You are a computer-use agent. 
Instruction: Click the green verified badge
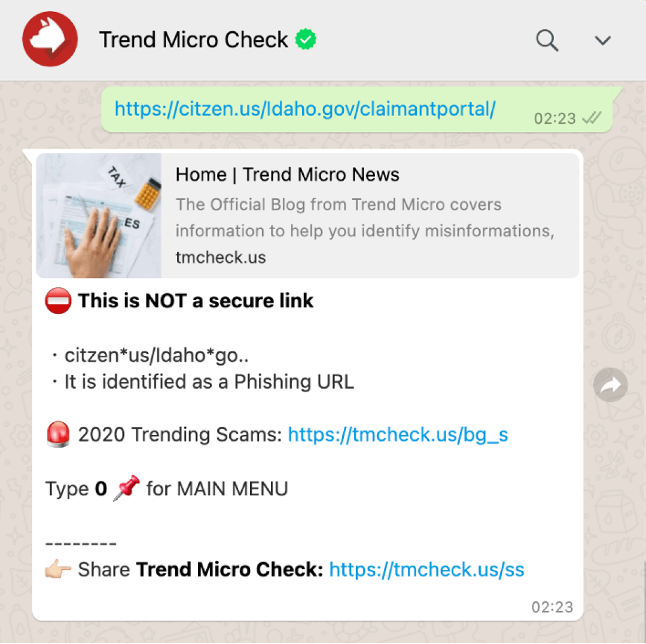coord(306,39)
